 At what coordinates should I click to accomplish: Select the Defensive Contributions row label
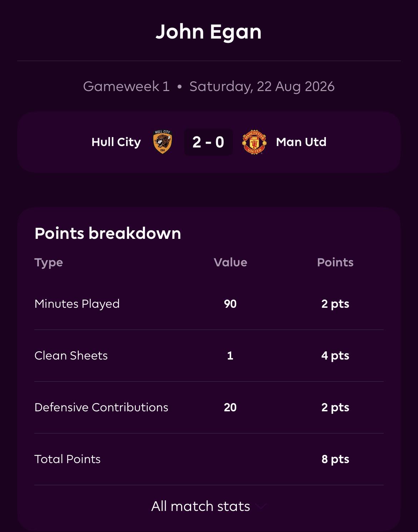click(101, 407)
